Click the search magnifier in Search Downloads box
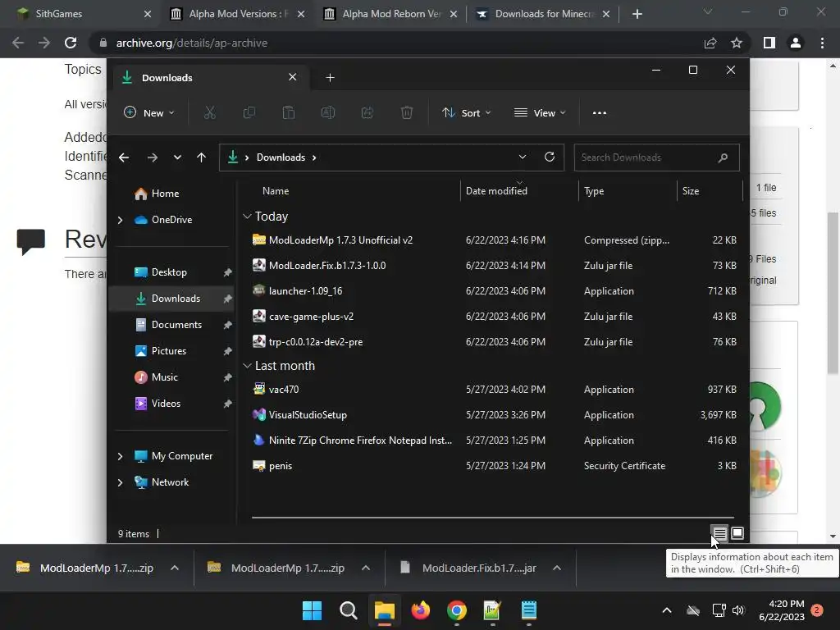The height and width of the screenshot is (630, 840). (x=723, y=157)
